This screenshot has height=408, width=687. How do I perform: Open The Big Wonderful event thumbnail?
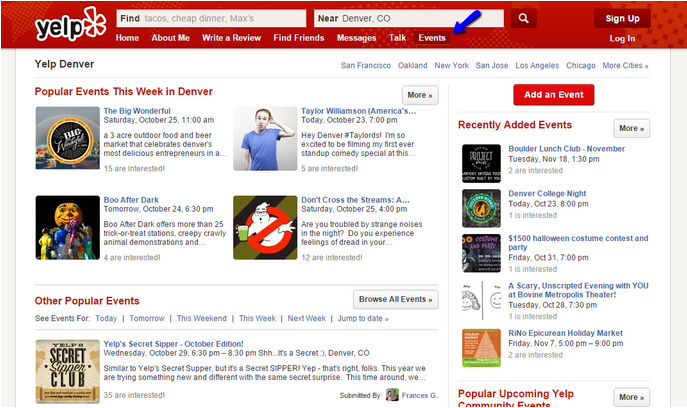point(67,138)
